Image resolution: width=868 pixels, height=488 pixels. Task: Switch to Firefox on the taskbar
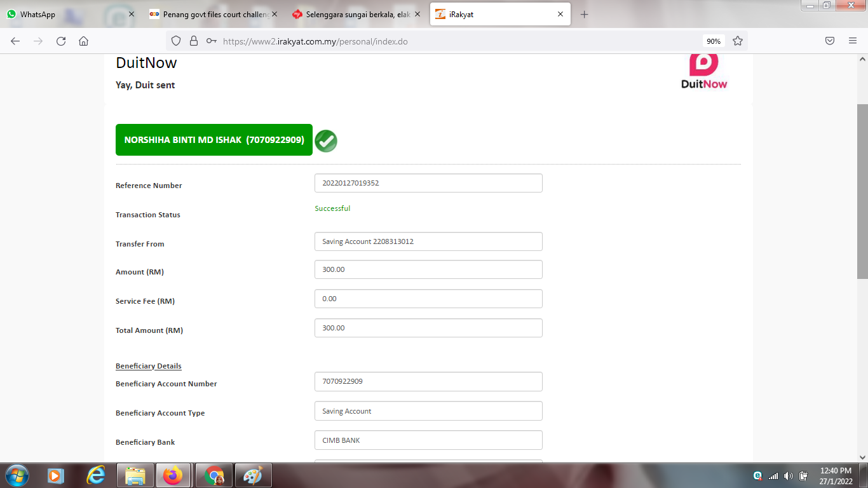pos(172,475)
